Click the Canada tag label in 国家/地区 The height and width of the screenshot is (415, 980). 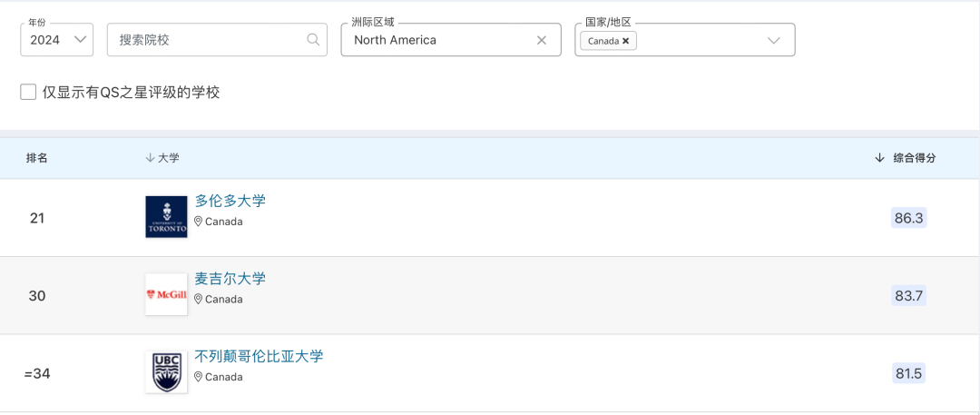[x=603, y=41]
